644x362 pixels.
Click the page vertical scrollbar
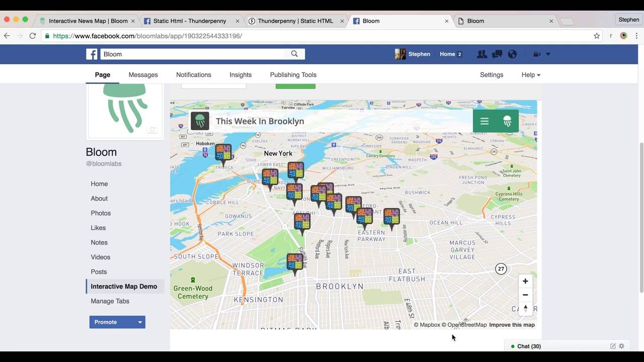(641, 216)
